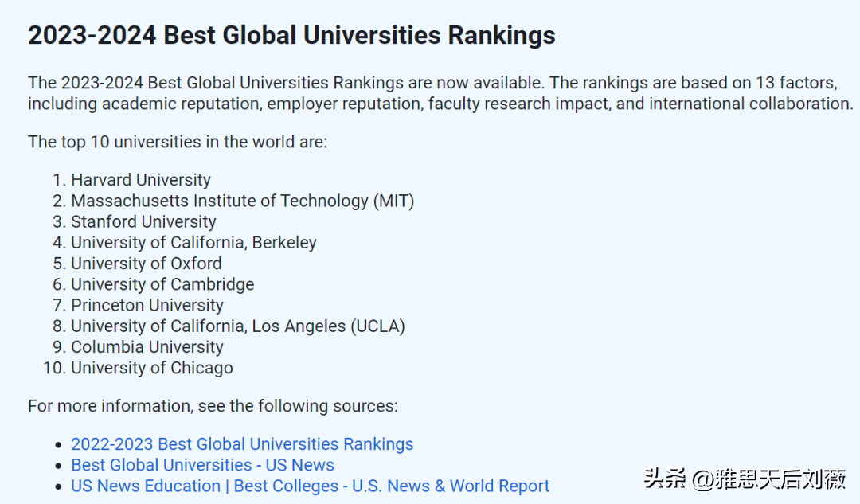Select Harvard University in the list
This screenshot has height=504, width=860.
pos(141,180)
